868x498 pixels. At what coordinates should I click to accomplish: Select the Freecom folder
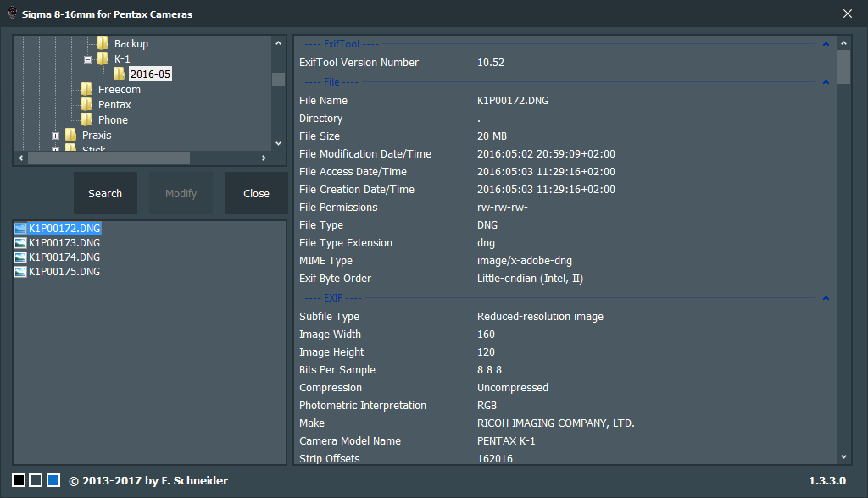(x=120, y=90)
